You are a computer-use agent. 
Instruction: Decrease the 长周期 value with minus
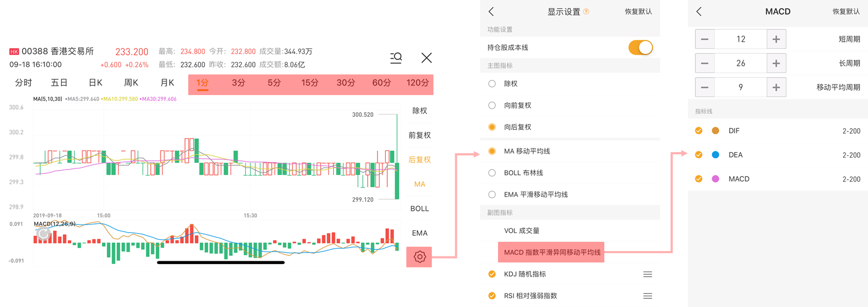coord(705,63)
